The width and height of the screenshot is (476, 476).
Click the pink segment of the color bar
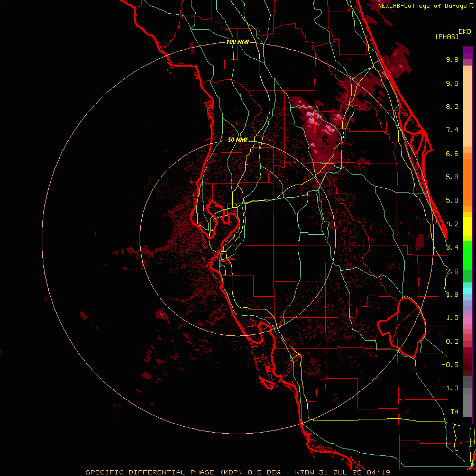[467, 321]
